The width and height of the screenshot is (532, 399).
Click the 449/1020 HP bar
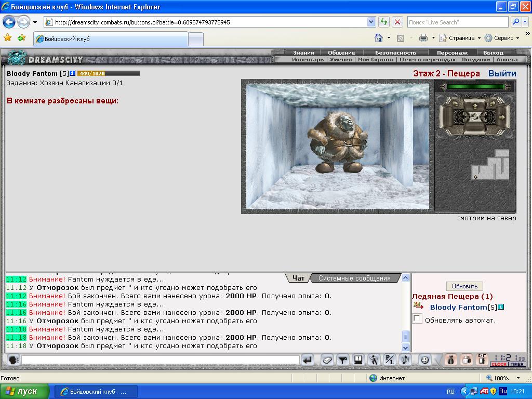point(109,73)
